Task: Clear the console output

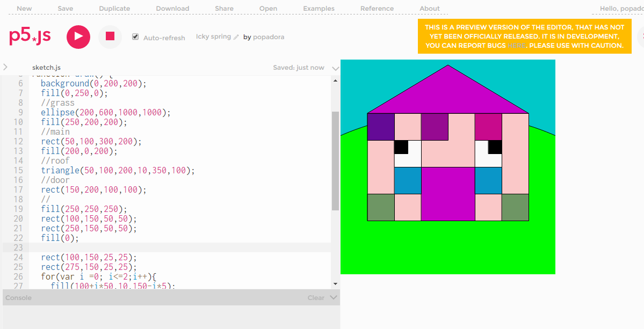Action: tap(316, 298)
